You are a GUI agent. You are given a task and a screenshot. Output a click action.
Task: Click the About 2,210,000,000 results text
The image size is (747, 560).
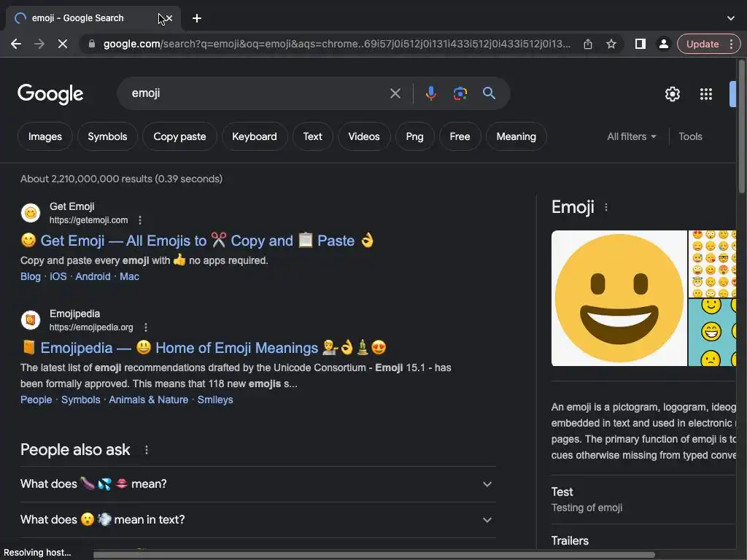coord(122,179)
